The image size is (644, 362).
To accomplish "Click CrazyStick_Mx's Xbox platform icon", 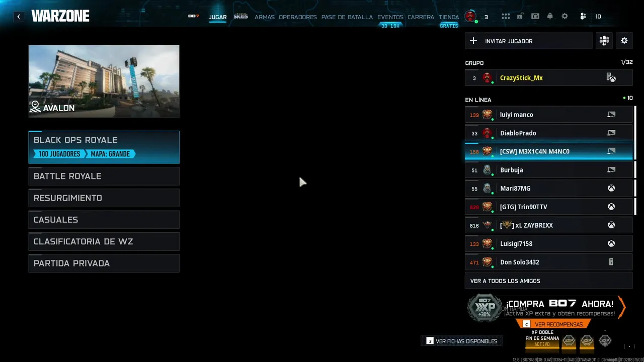I will (x=611, y=78).
